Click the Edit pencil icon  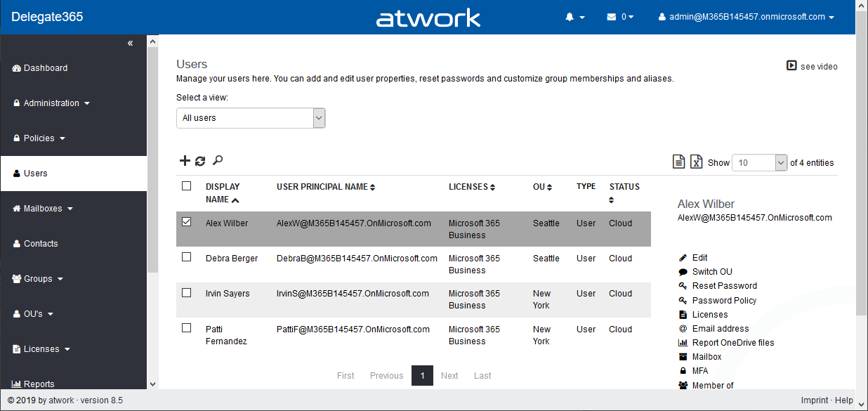tap(683, 258)
